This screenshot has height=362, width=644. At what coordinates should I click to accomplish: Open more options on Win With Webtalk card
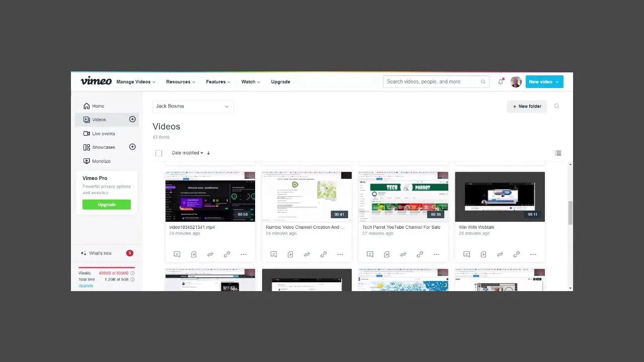pyautogui.click(x=533, y=254)
